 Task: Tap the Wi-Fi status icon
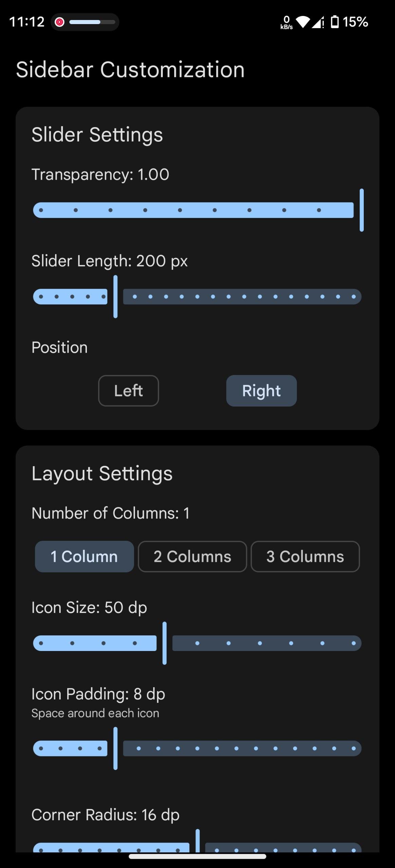(x=303, y=22)
